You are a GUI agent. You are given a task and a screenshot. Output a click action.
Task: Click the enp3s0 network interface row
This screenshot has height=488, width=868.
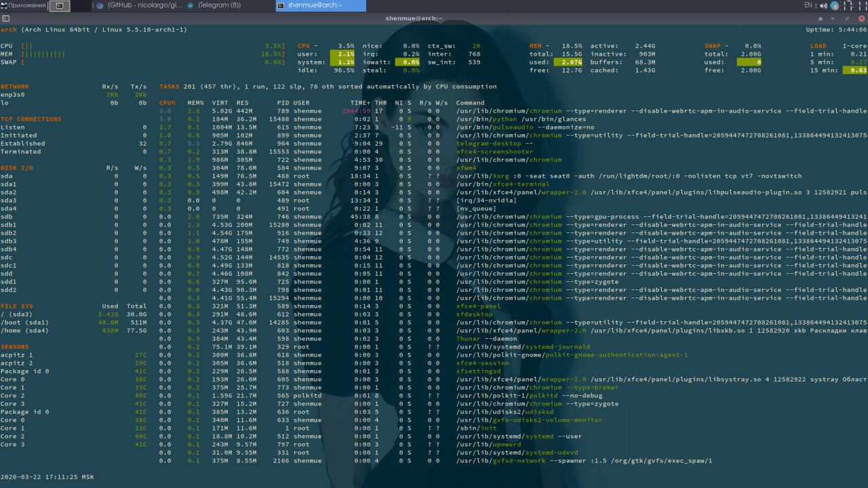[x=74, y=95]
